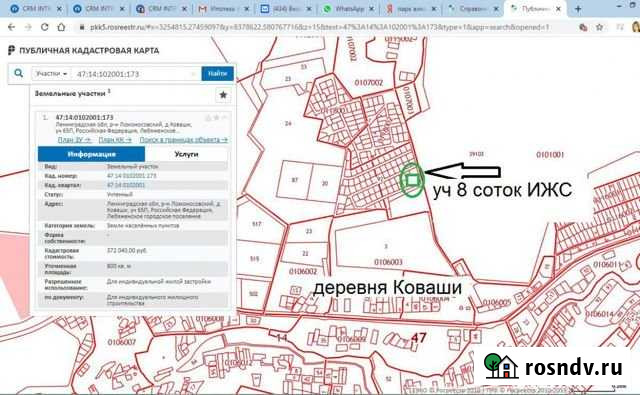Click the Земельный участок type value
This screenshot has height=395, width=640.
132,166
